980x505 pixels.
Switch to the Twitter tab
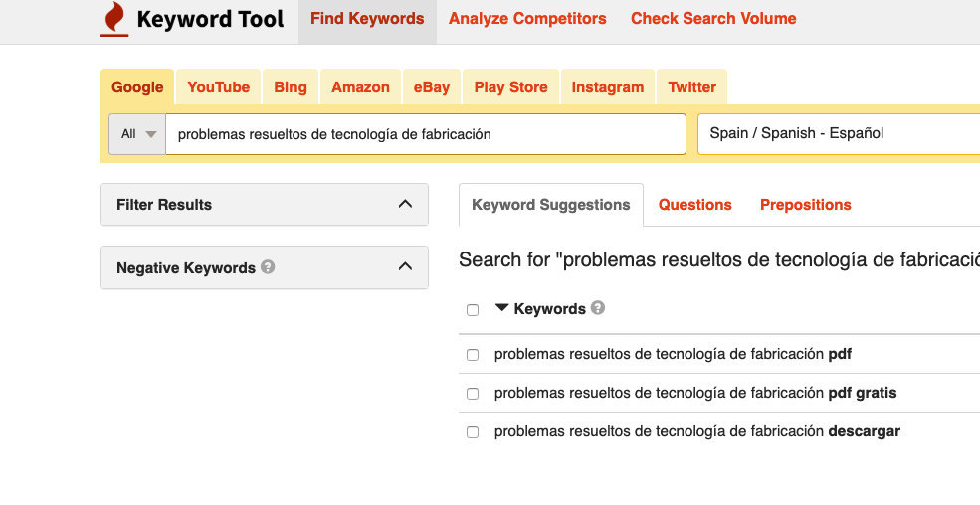tap(691, 87)
